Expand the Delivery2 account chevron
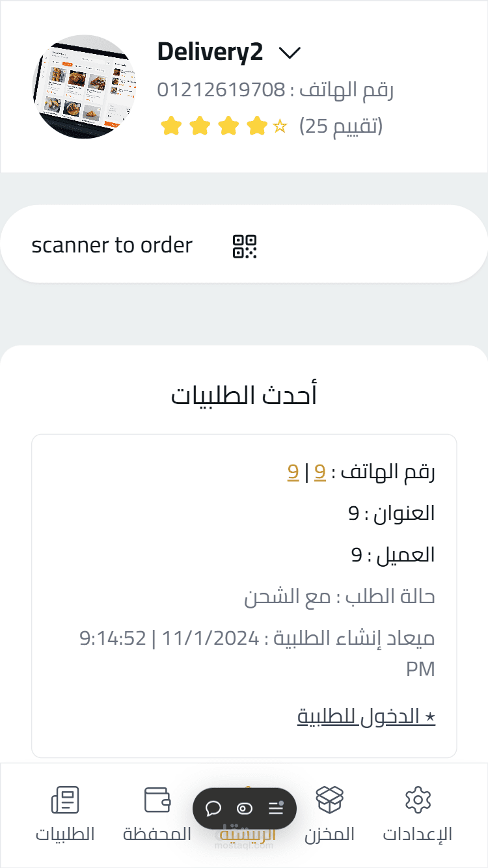Image resolution: width=488 pixels, height=868 pixels. pyautogui.click(x=290, y=53)
